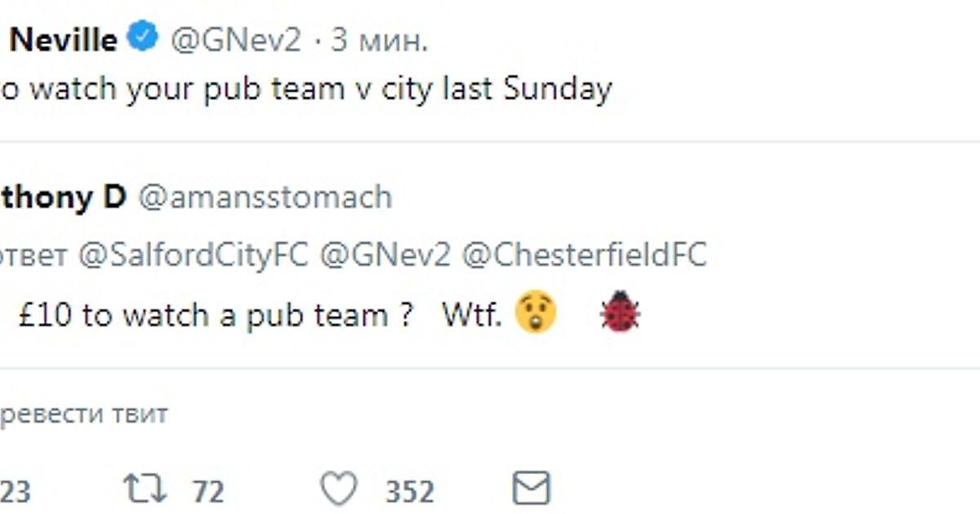Click the quoted author name thony D
980x514 pixels.
[x=62, y=197]
